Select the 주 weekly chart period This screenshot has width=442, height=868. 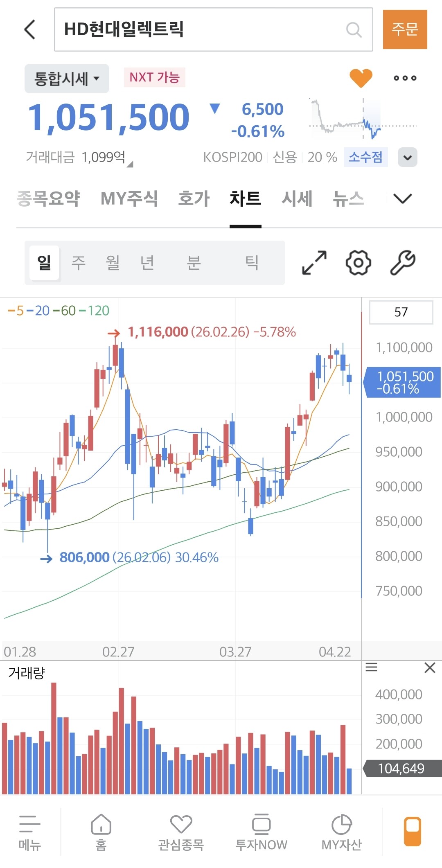pos(78,262)
